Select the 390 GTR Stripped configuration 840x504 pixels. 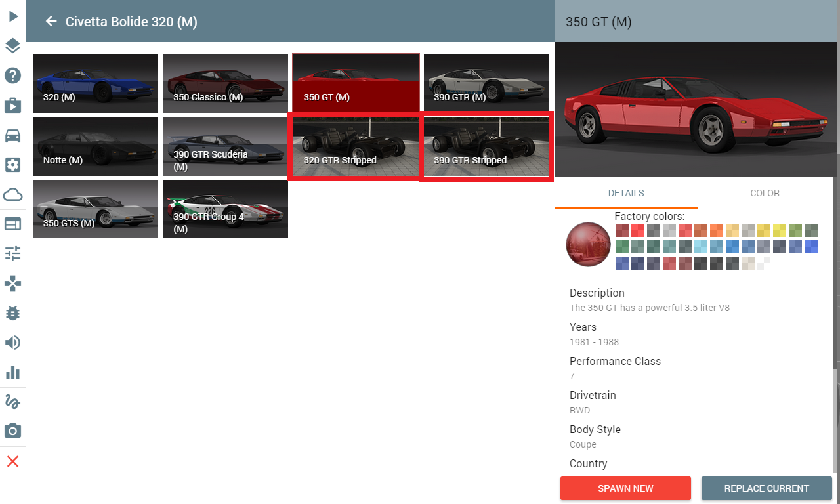[x=486, y=146]
